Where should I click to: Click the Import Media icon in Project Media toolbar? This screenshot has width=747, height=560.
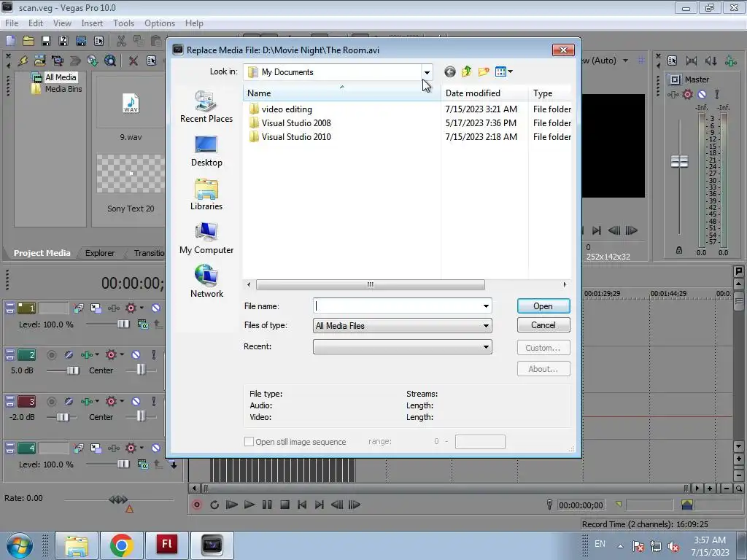coord(39,61)
